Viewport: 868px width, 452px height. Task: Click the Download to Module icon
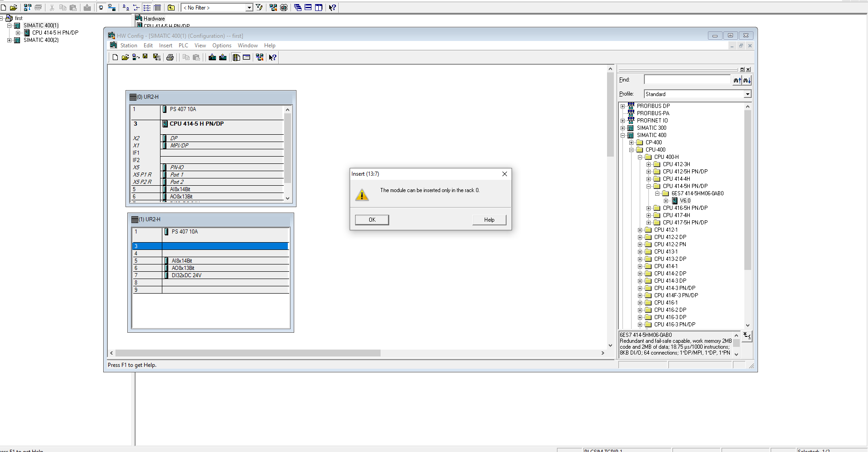coord(212,57)
